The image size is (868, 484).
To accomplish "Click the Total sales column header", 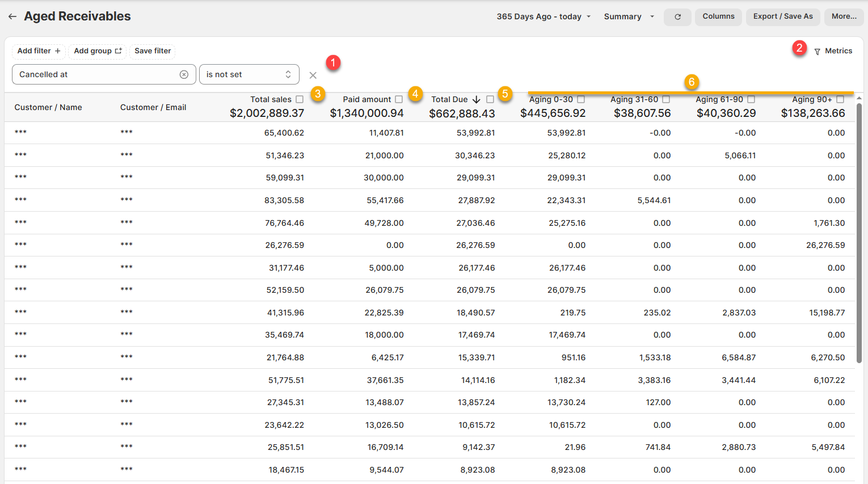I will click(271, 99).
